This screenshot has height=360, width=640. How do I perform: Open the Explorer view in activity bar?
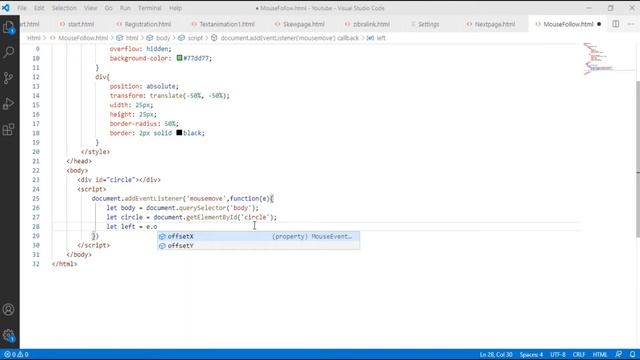click(9, 27)
